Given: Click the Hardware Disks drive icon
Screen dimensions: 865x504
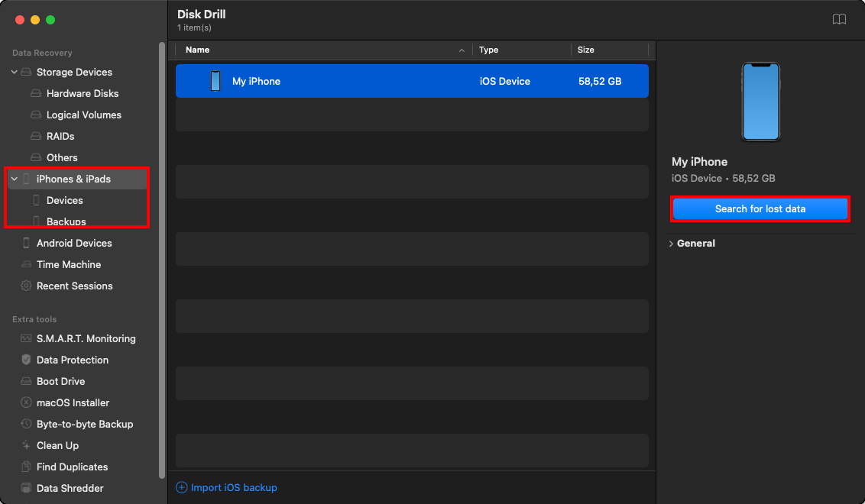Looking at the screenshot, I should tap(36, 93).
